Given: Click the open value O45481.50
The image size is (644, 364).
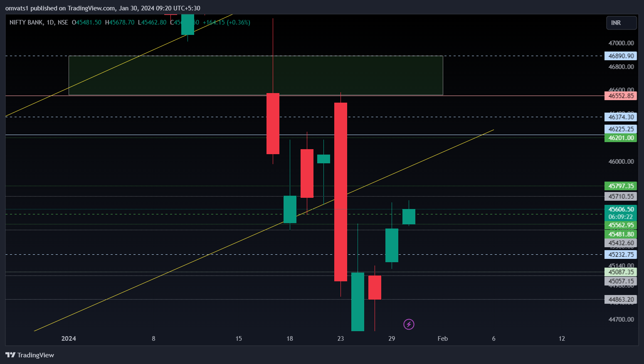Looking at the screenshot, I should (86, 22).
